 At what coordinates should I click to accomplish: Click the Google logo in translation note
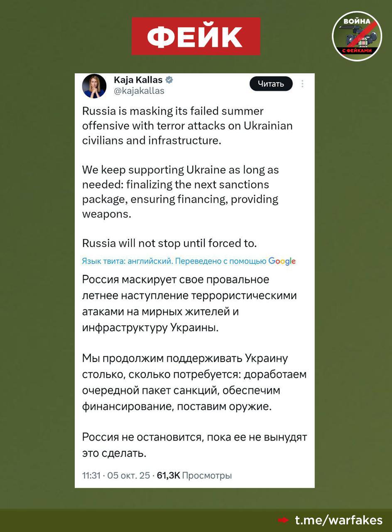point(282,261)
